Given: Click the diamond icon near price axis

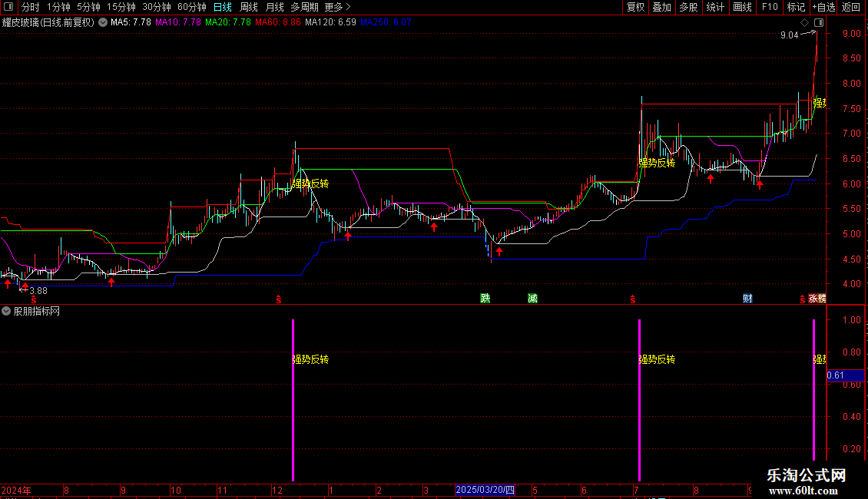Looking at the screenshot, I should click(x=805, y=25).
